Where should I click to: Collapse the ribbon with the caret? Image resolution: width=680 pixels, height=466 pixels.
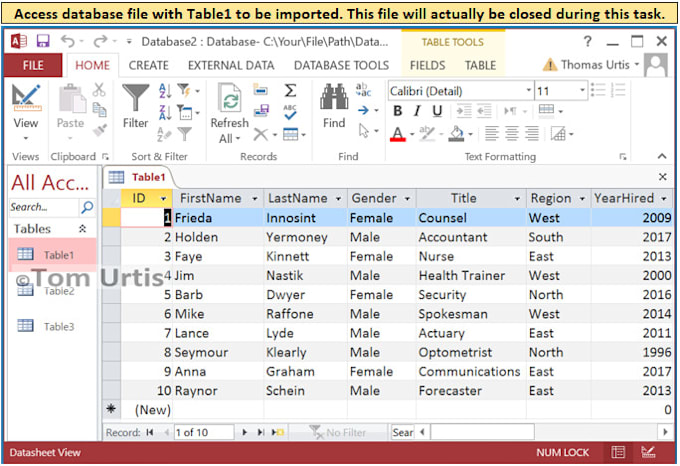662,156
